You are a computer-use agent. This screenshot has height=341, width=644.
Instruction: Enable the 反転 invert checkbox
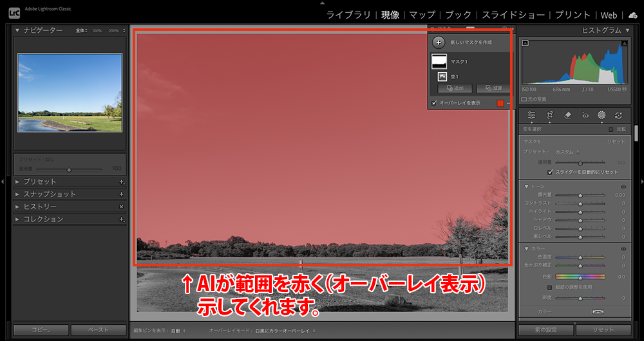pos(611,129)
